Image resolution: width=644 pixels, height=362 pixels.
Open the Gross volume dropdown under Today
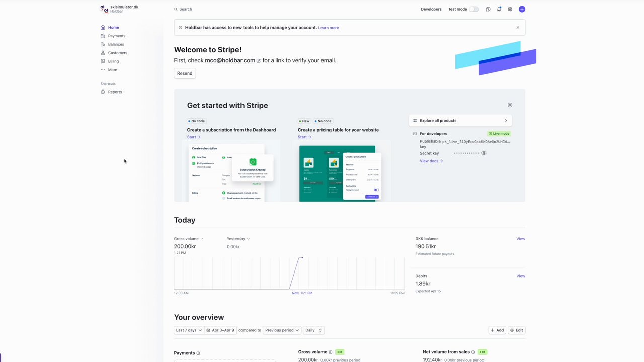[189, 239]
